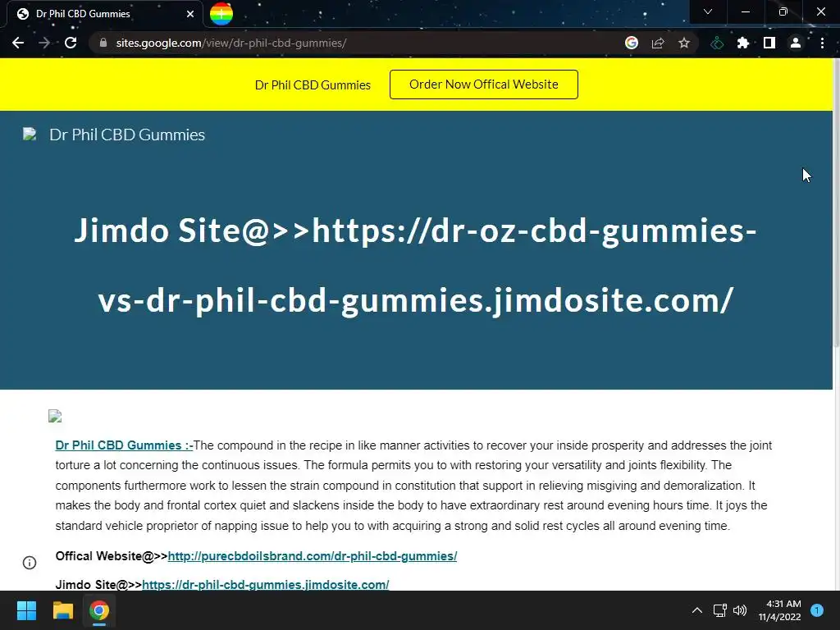Open a new tab with rainbow plus button
Image resolution: width=840 pixels, height=630 pixels.
[x=221, y=14]
